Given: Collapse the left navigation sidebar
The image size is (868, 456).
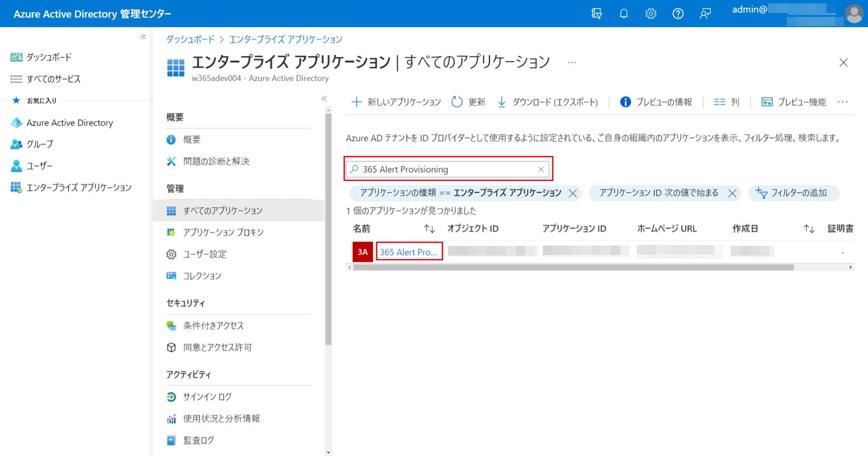Looking at the screenshot, I should click(143, 37).
